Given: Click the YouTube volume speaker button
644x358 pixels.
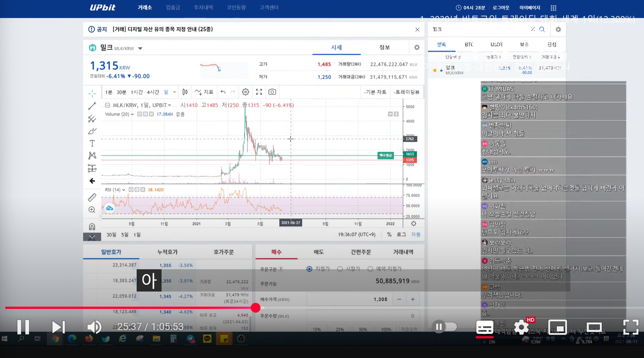Looking at the screenshot, I should [x=94, y=327].
